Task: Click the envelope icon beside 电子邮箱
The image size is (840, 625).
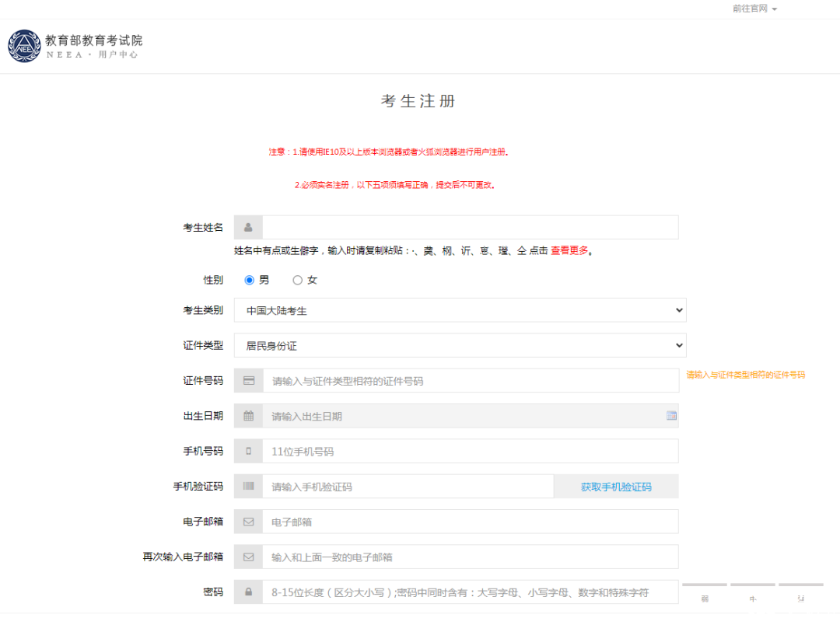Action: 248,522
